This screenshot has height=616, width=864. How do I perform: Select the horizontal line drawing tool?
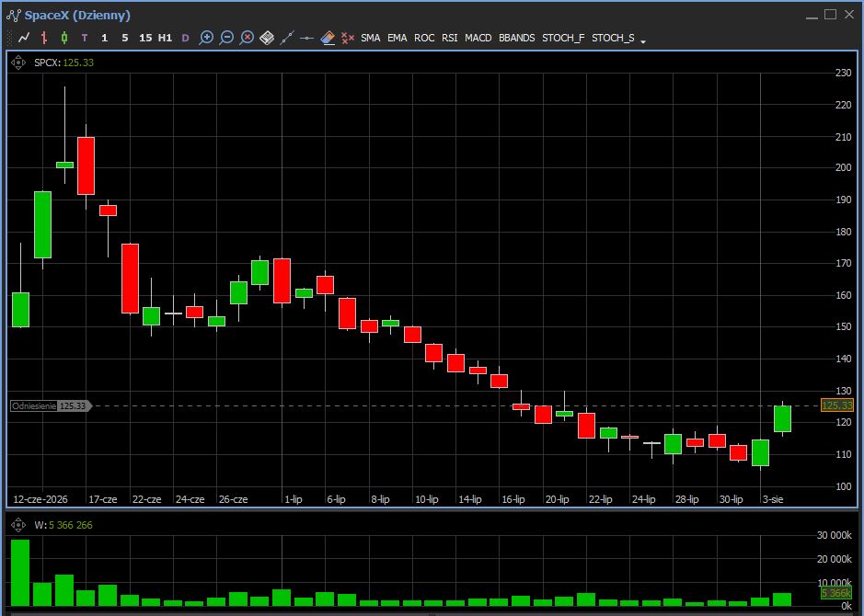click(x=307, y=38)
